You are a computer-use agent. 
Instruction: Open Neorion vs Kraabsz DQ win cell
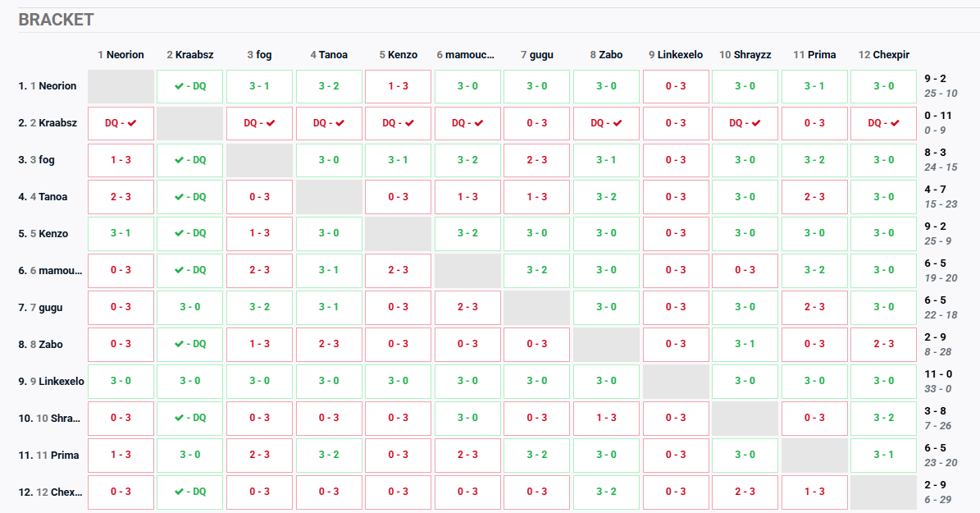190,86
